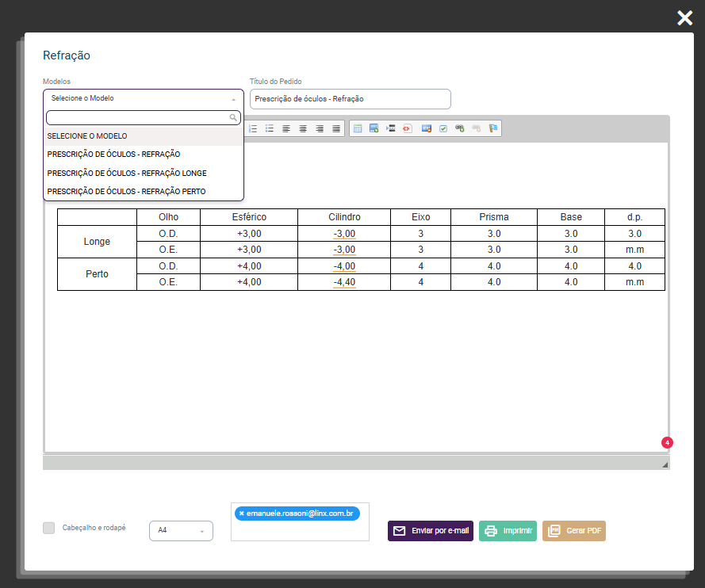Click the numbered list icon
Image resolution: width=705 pixels, height=588 pixels.
click(253, 128)
